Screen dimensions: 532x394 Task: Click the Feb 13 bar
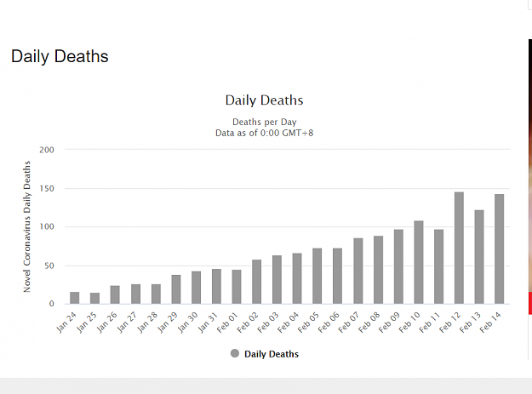pos(479,257)
